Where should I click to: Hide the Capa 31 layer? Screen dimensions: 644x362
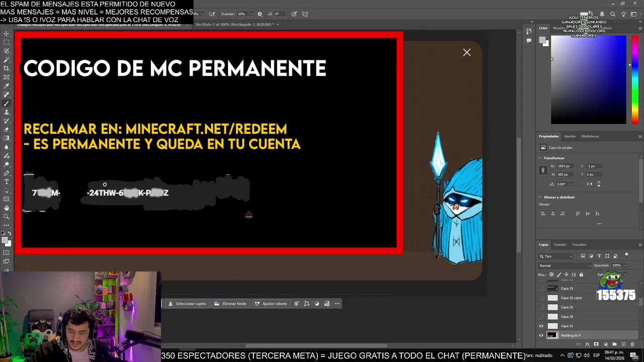point(541,326)
